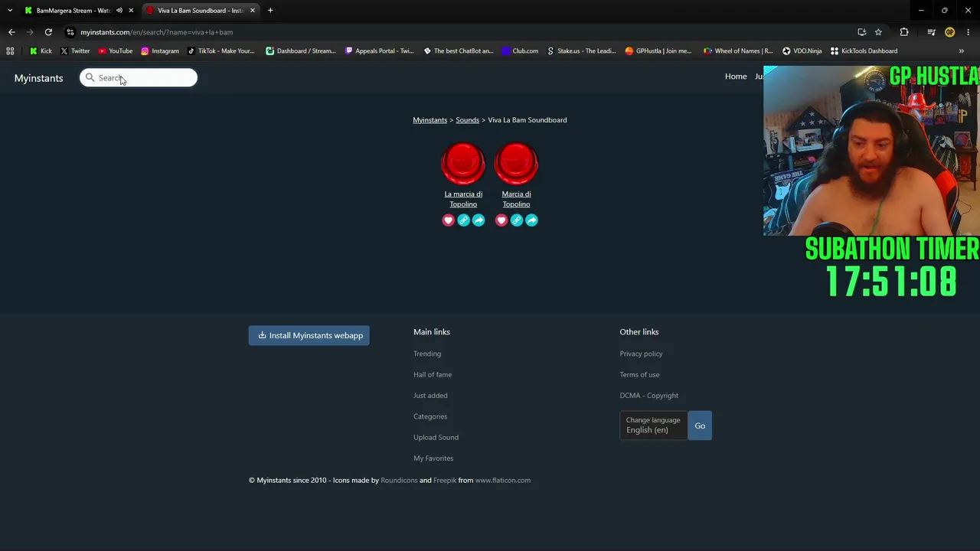Open Twitter bookmark
980x551 pixels.
point(75,51)
